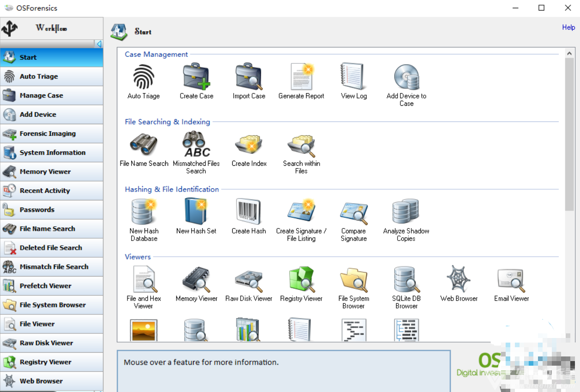Launch the Web Browser spider web icon in Viewers
The height and width of the screenshot is (392, 580).
click(x=459, y=279)
